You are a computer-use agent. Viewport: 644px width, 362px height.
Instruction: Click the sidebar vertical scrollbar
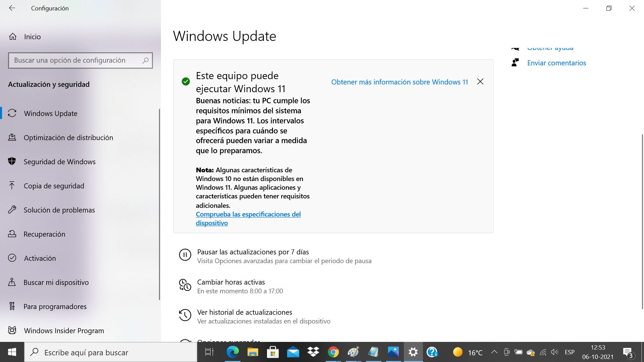tap(159, 204)
